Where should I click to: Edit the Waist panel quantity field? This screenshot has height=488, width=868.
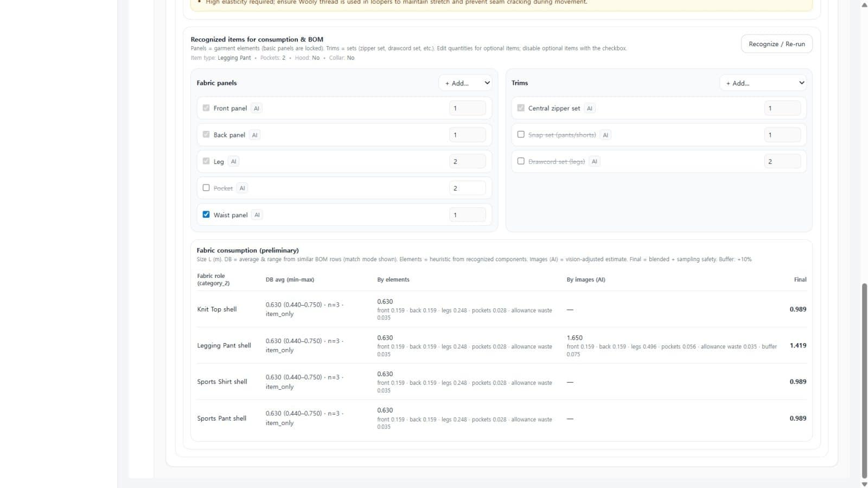click(x=468, y=214)
